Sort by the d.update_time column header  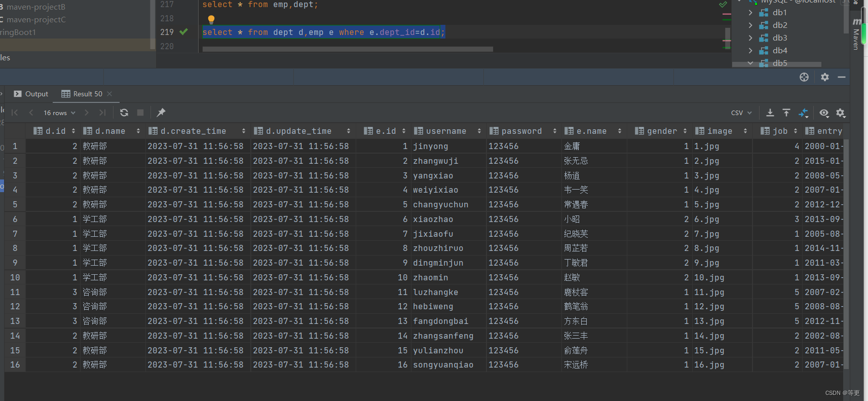coord(302,131)
